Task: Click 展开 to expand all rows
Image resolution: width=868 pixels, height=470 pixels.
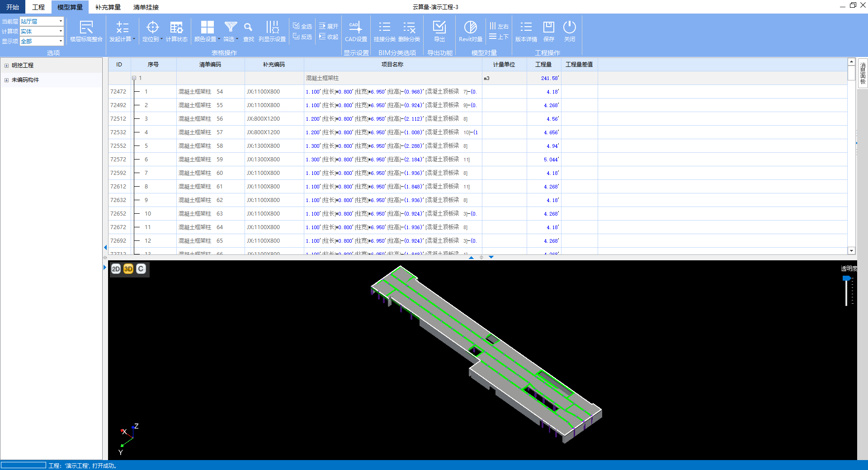Action: tap(329, 26)
